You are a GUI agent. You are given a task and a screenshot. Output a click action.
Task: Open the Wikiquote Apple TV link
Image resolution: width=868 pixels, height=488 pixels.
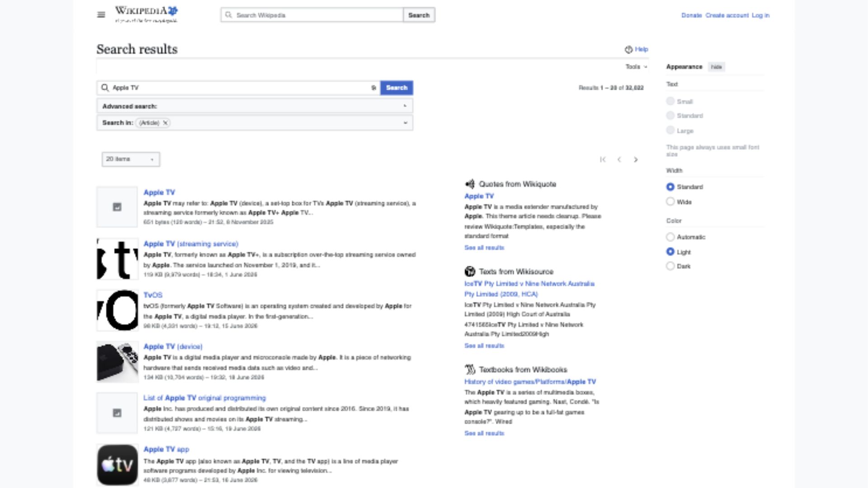click(479, 196)
